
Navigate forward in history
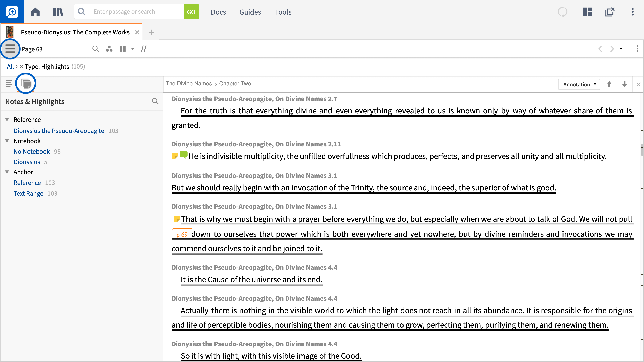click(x=612, y=49)
